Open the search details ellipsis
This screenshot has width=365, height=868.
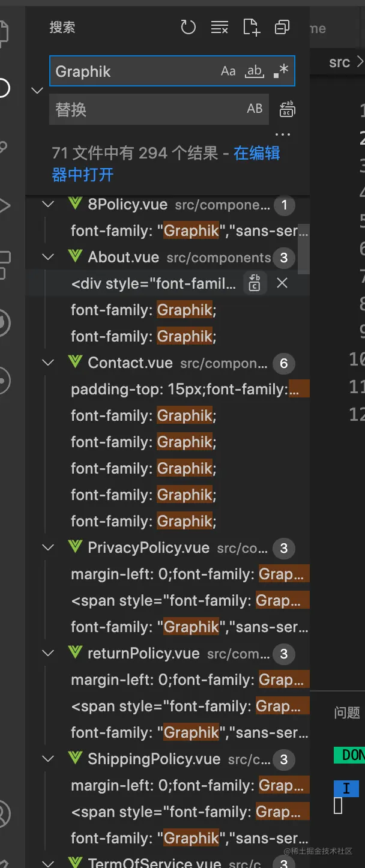pyautogui.click(x=282, y=134)
